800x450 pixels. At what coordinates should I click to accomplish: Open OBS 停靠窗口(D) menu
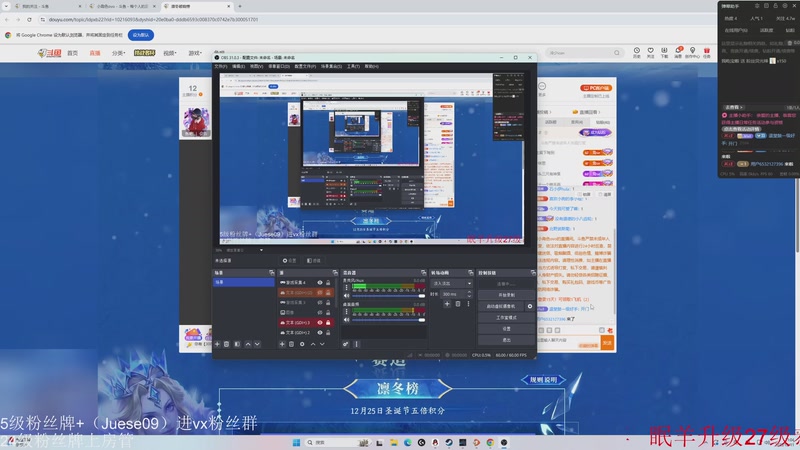pos(279,66)
